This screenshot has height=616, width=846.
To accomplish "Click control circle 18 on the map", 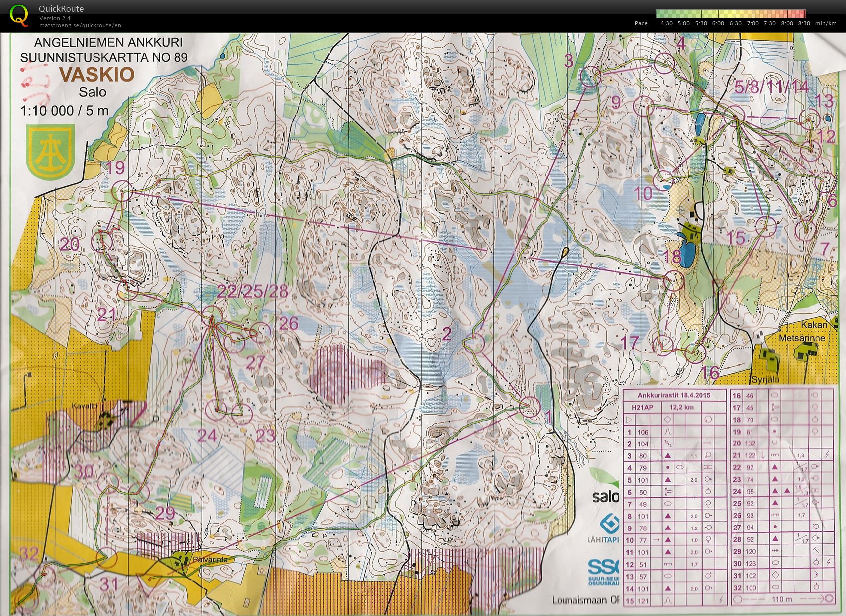I will click(674, 281).
